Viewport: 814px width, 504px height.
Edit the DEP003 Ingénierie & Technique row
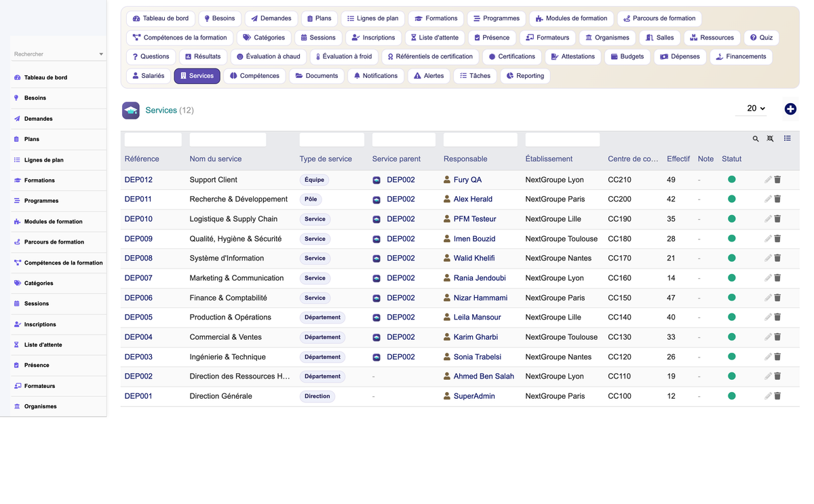click(768, 357)
